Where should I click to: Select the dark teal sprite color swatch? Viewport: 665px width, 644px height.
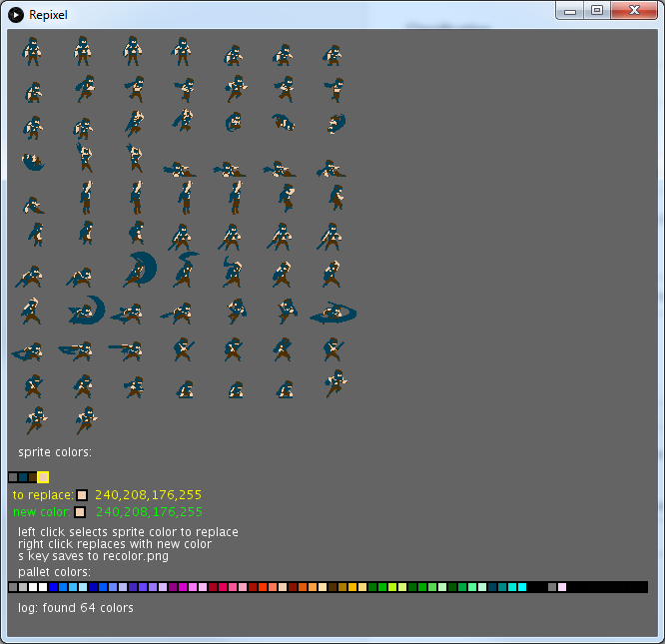tap(23, 477)
